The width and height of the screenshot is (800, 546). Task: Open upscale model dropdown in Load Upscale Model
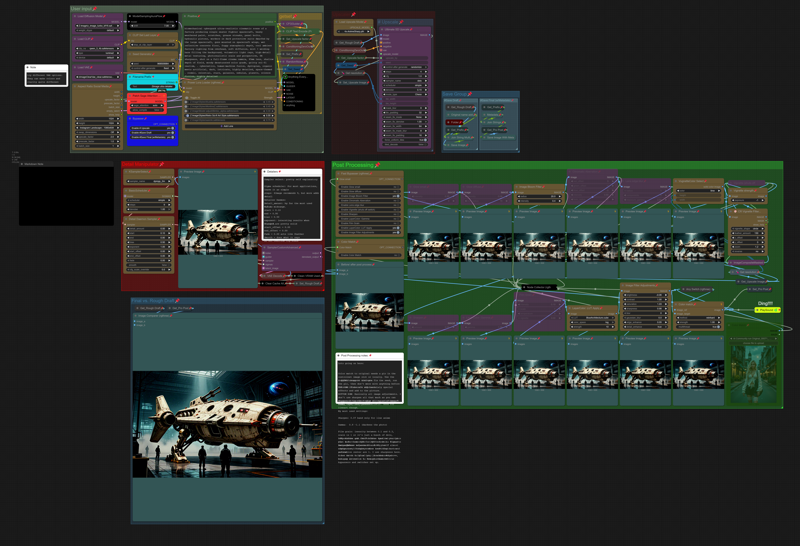point(354,32)
